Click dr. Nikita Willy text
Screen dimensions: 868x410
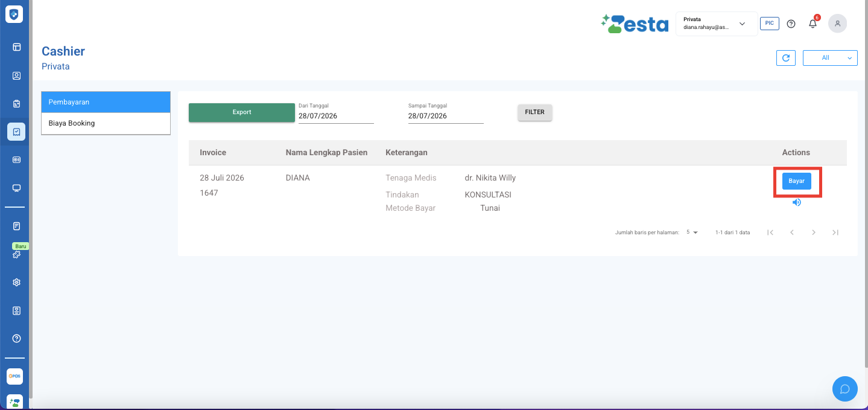tap(490, 178)
